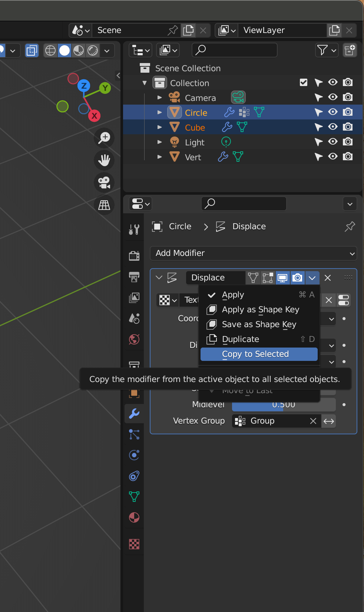Click the outliner search field
This screenshot has height=612, width=364.
(x=235, y=50)
